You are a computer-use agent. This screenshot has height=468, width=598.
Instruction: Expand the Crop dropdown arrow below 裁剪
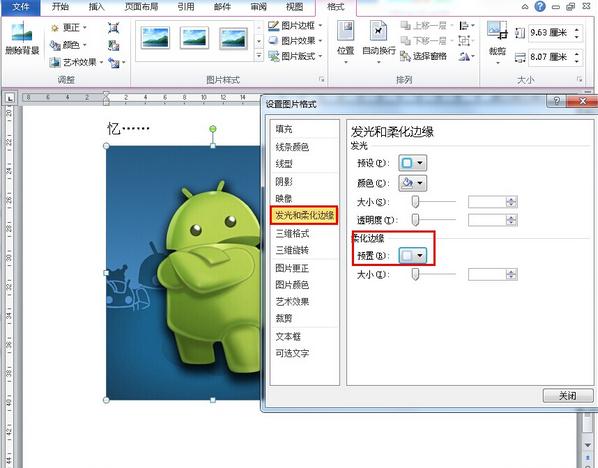tap(497, 63)
